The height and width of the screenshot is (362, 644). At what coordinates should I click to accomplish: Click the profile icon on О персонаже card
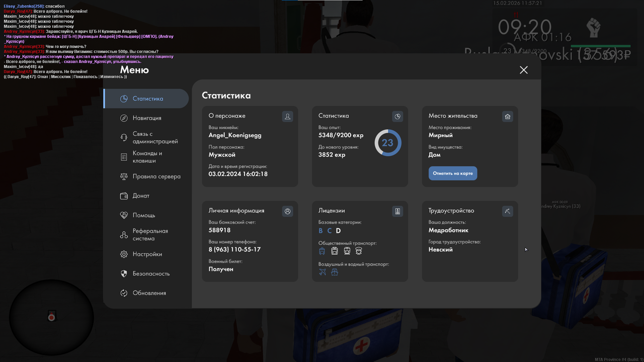287,117
